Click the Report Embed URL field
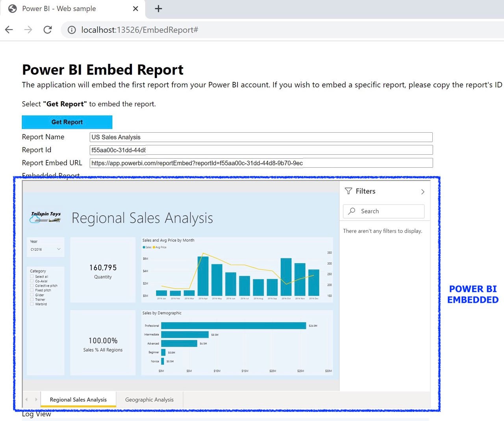The width and height of the screenshot is (504, 421). pyautogui.click(x=261, y=163)
